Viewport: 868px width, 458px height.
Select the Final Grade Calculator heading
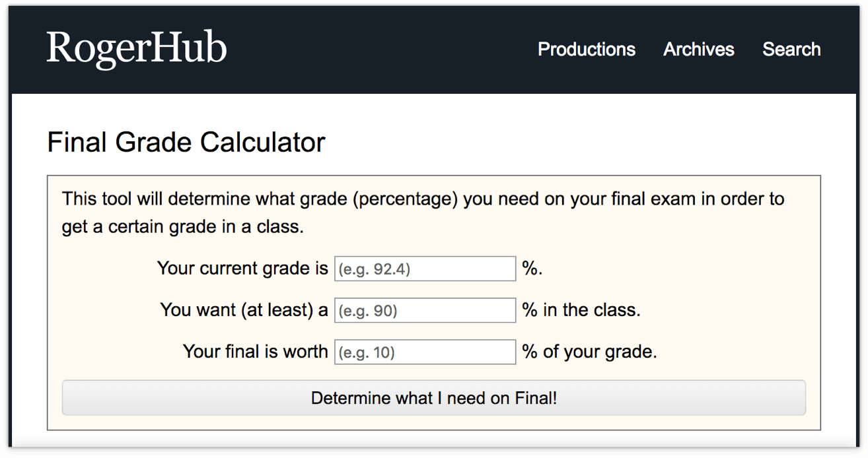[x=186, y=142]
